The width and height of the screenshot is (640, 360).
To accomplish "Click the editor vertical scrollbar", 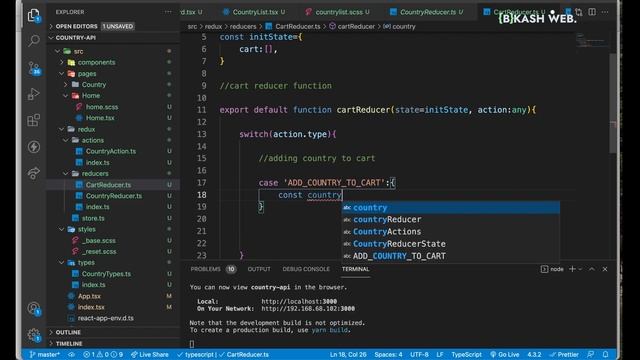I will 613,103.
